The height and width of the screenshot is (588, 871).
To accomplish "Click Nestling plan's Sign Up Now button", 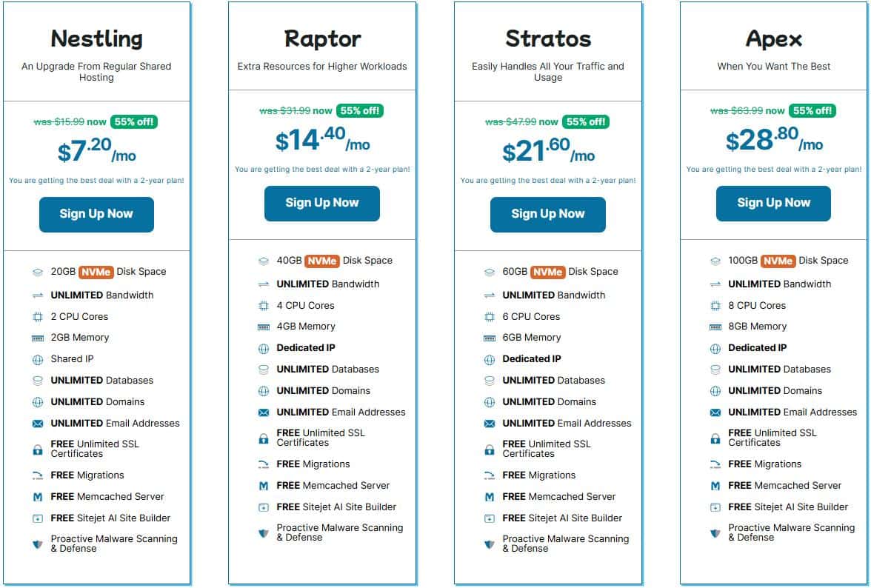I will (96, 214).
